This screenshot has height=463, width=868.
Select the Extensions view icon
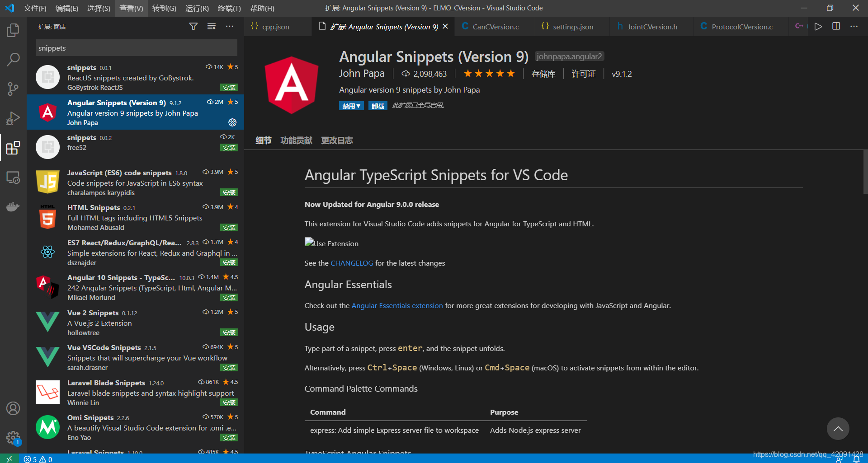pyautogui.click(x=13, y=148)
